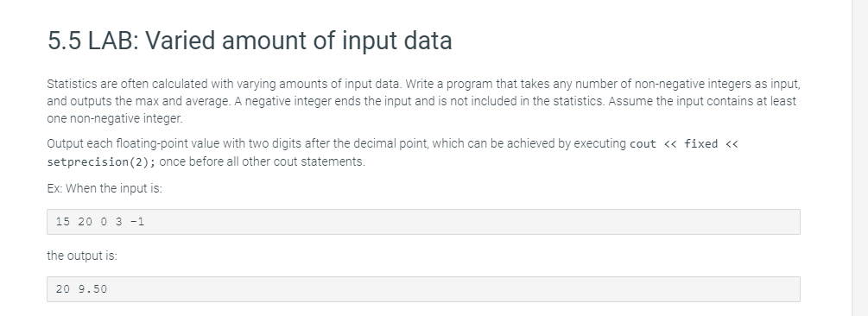The height and width of the screenshot is (316, 868).
Task: Click the 'the output is:' label
Action: pos(82,256)
